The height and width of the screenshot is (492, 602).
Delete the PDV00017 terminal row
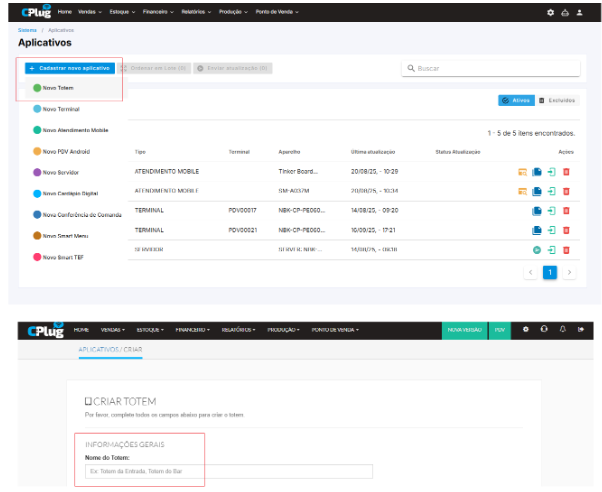pos(567,210)
